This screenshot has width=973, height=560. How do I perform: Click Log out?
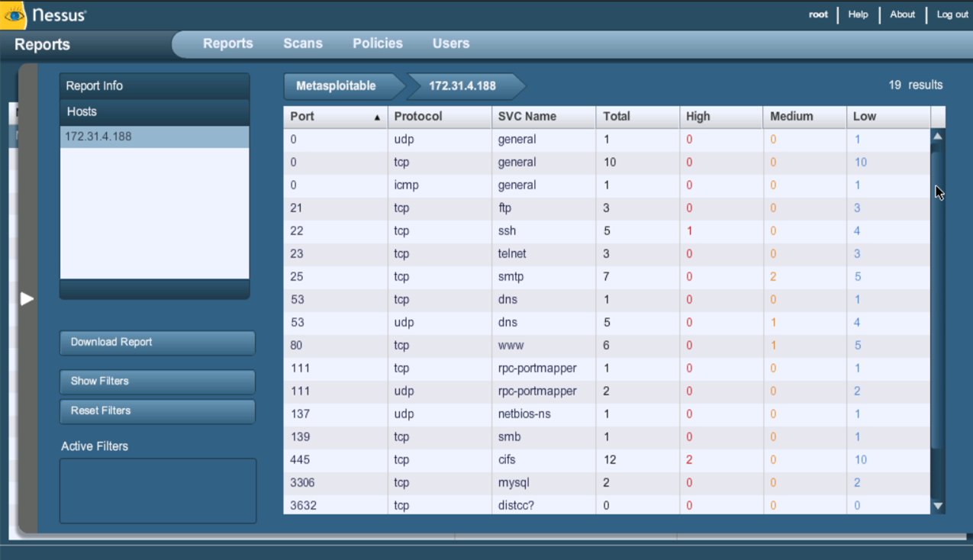[952, 14]
